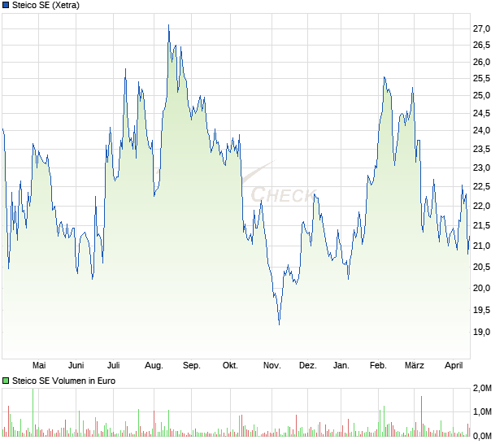Viewport: 504px width, 444px height.
Task: Click the 'Dez.' month axis label
Action: (307, 365)
